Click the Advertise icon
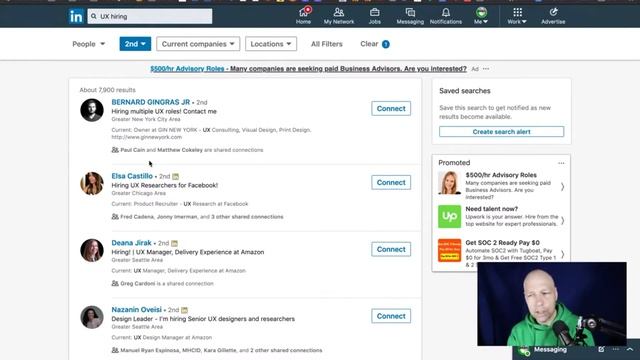 (553, 16)
